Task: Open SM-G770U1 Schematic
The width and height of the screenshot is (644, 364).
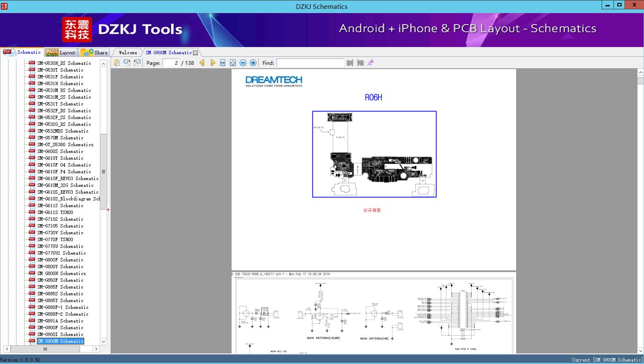Action: [61, 253]
